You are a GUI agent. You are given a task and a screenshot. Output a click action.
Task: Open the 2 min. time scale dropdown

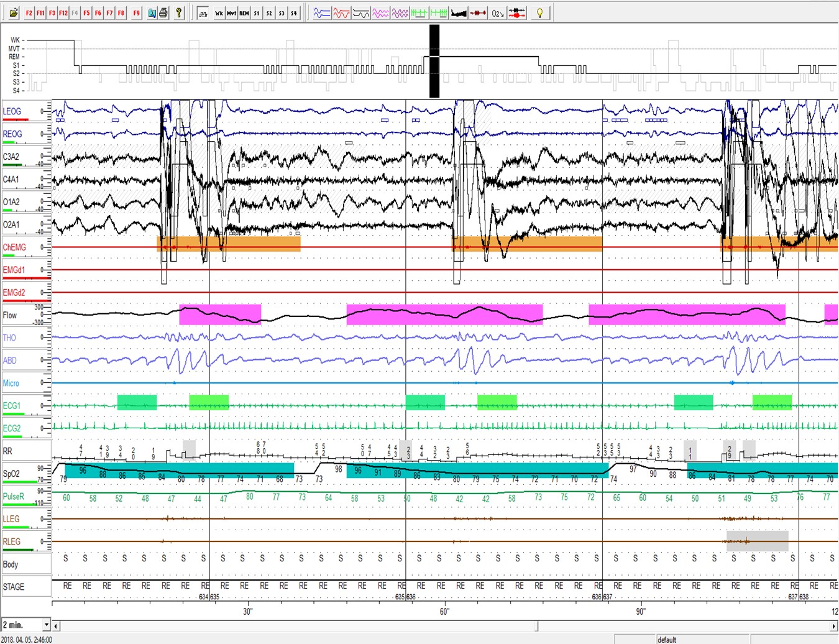click(46, 625)
